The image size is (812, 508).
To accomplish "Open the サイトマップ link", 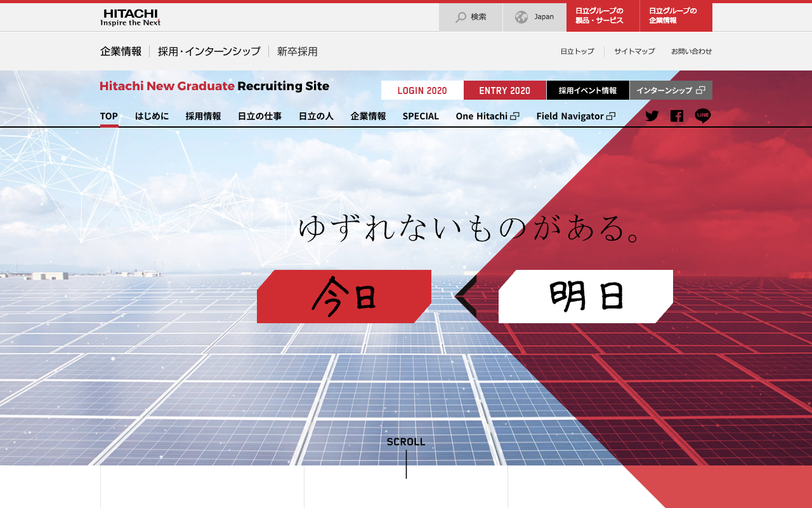I will tap(634, 51).
